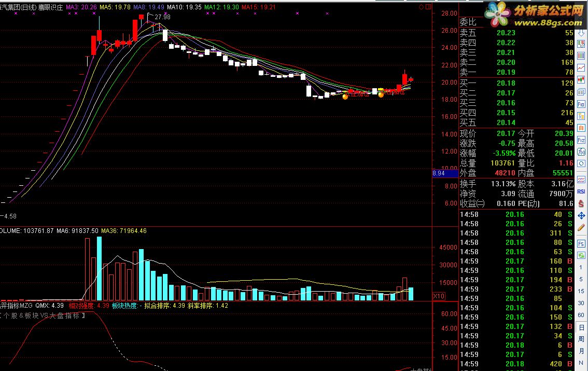588x371 pixels.
Task: Click the F5 chart switch icon
Action: (581, 244)
